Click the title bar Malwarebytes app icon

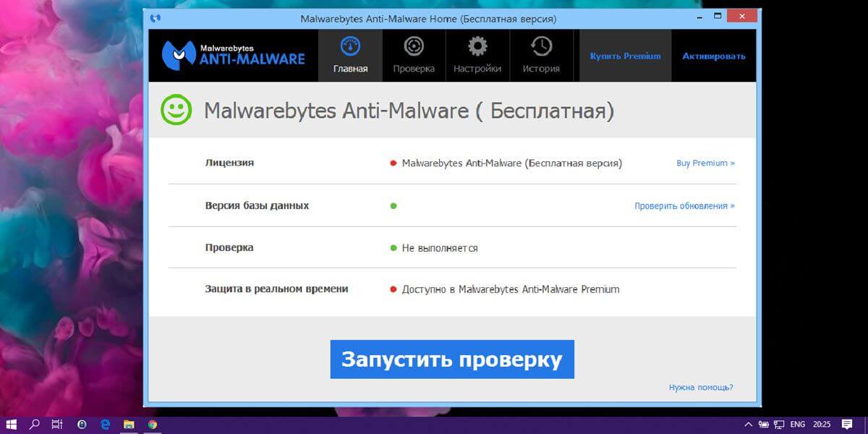pos(156,17)
